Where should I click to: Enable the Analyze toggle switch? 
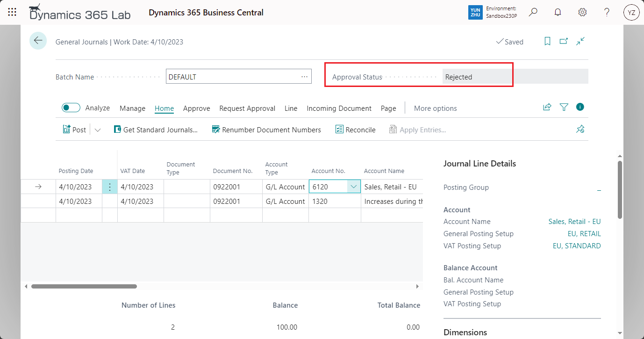pyautogui.click(x=71, y=108)
